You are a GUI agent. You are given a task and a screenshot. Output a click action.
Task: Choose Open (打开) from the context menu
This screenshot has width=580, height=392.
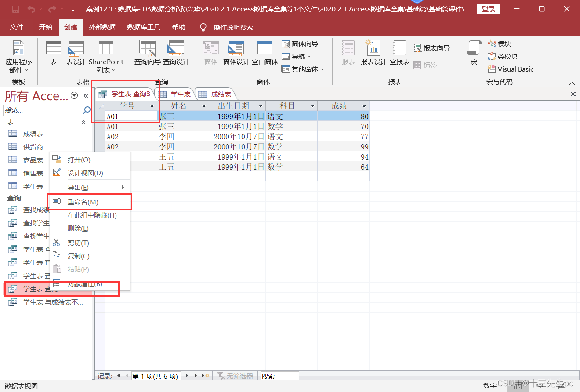pyautogui.click(x=90, y=160)
